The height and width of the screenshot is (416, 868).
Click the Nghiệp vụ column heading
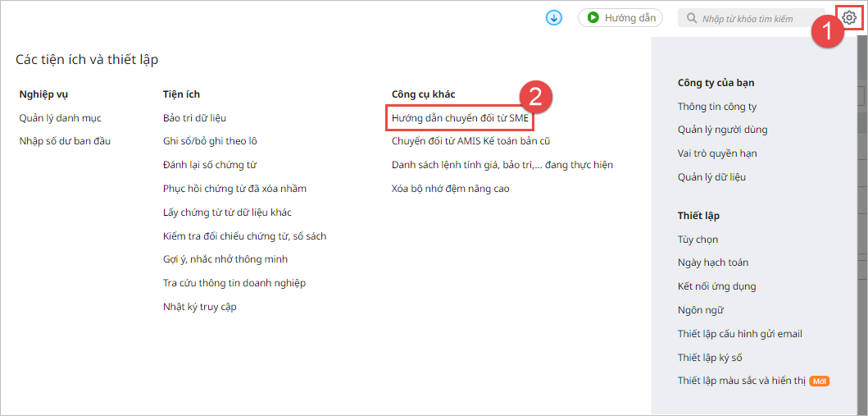[x=43, y=94]
